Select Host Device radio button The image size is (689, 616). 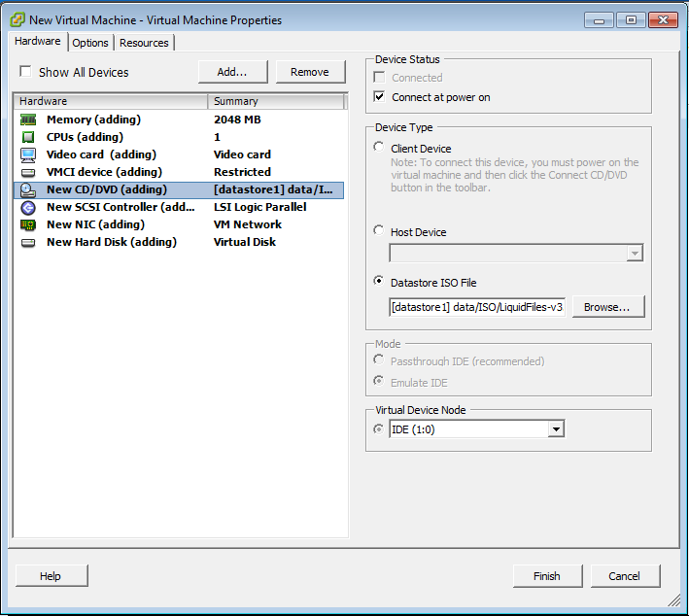point(378,230)
